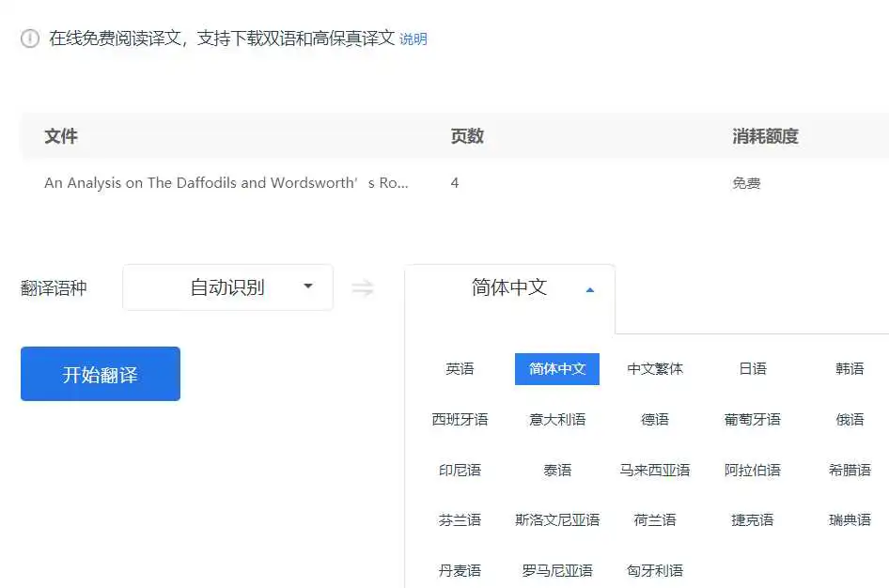
Task: Click the info circle icon
Action: click(30, 39)
